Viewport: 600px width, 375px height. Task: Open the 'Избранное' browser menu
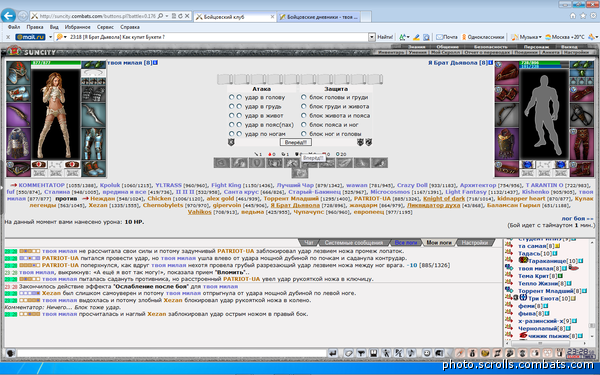click(78, 27)
